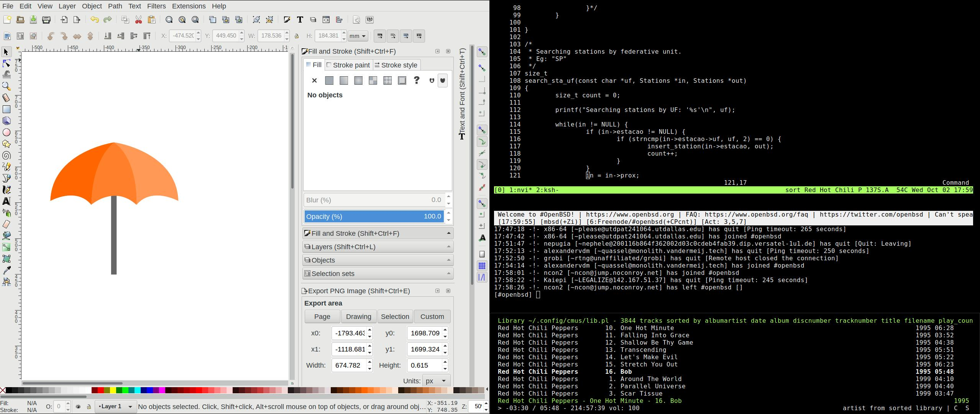Viewport: 980px width, 414px height.
Task: Switch to the Stroke style tab
Action: (396, 65)
